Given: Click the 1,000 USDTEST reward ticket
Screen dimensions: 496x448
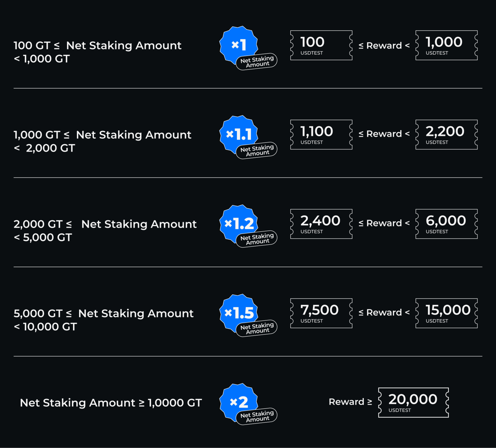Looking at the screenshot, I should [446, 45].
